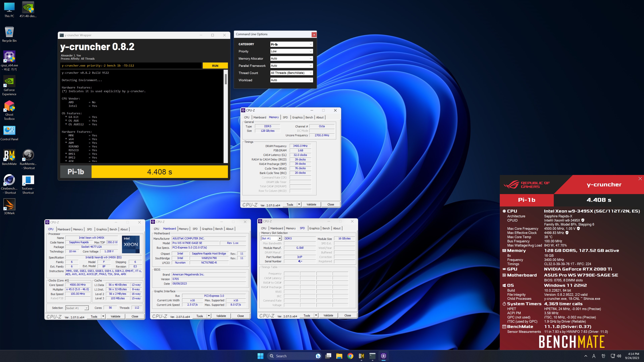Click the yellow 4.408 s result bar

(x=159, y=172)
